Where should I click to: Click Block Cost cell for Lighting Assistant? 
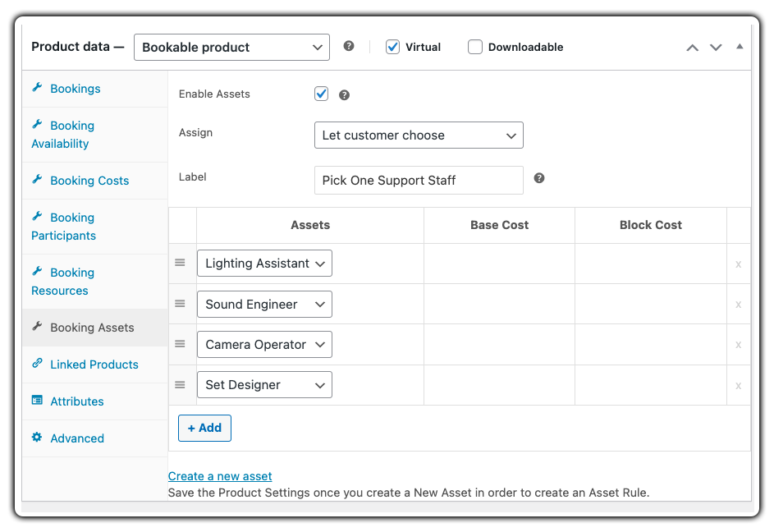[x=651, y=264]
